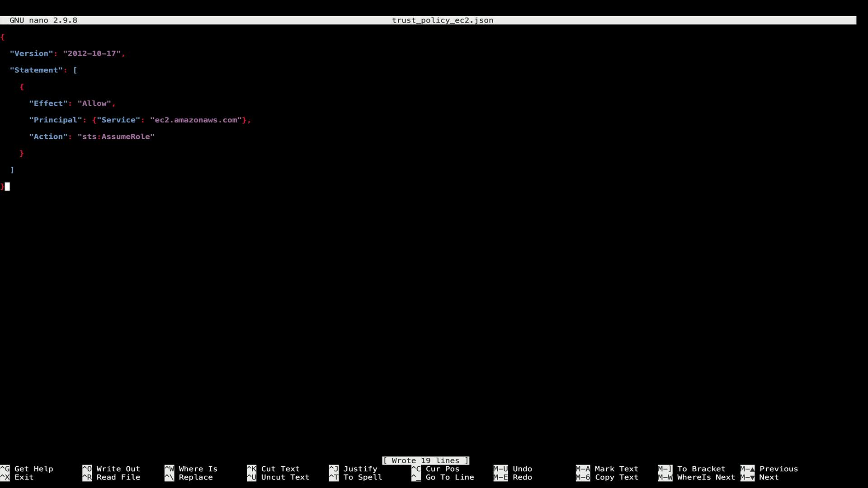The image size is (868, 488).
Task: Click the trust_policy_ec2.json filename in title bar
Action: (x=442, y=20)
